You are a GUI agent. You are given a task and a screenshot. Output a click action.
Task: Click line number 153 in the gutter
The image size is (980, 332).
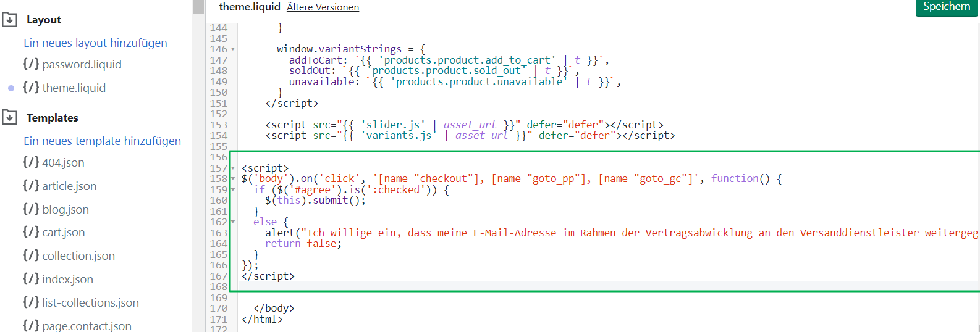[x=219, y=125]
